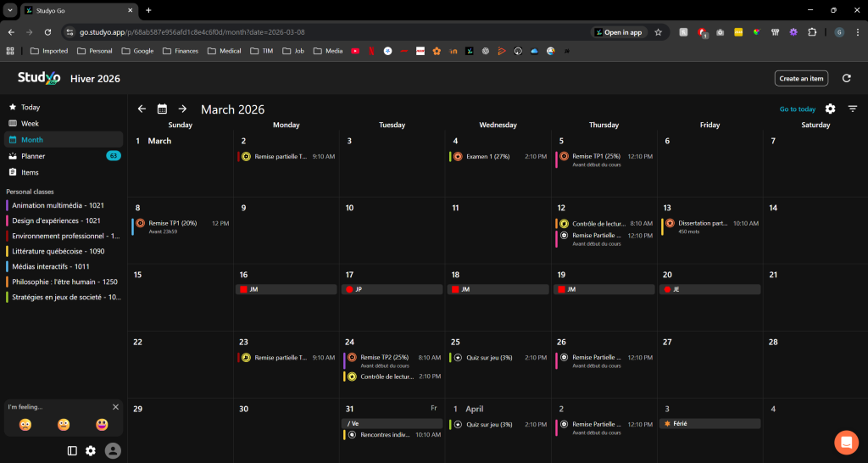This screenshot has height=463, width=868.
Task: Select Philosophie class with orange color marker
Action: pyautogui.click(x=64, y=282)
